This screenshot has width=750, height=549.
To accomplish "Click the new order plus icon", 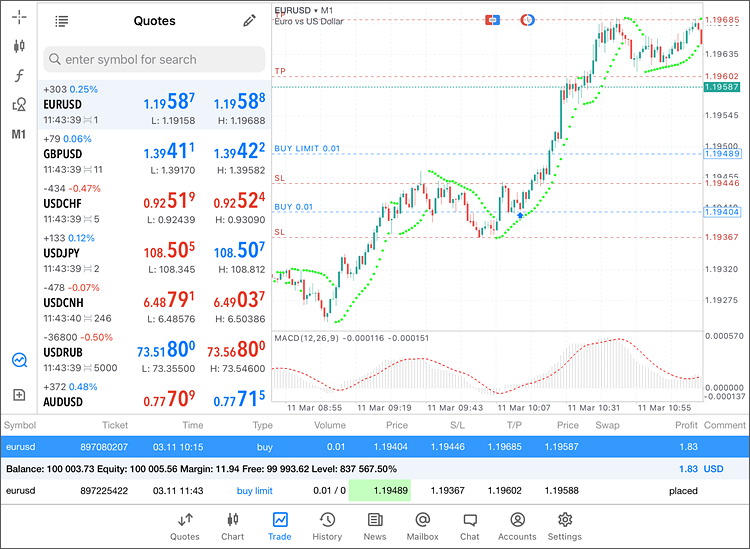I will (19, 394).
